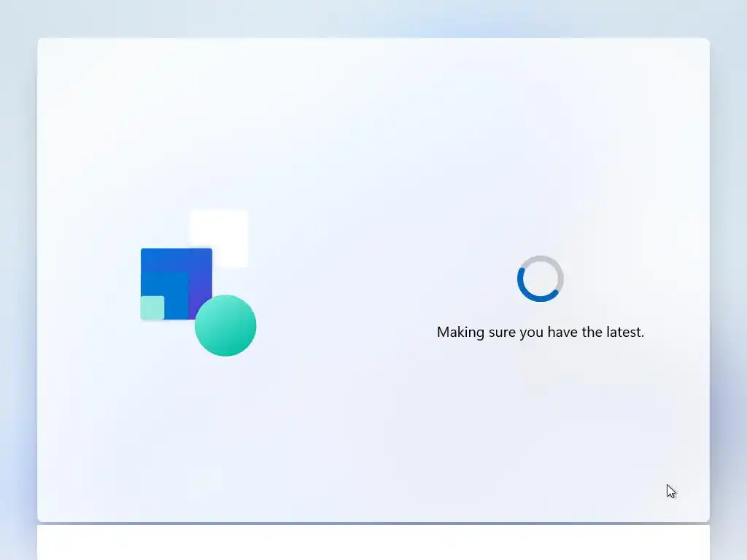Click the blue square and green circle illustration

(x=198, y=283)
